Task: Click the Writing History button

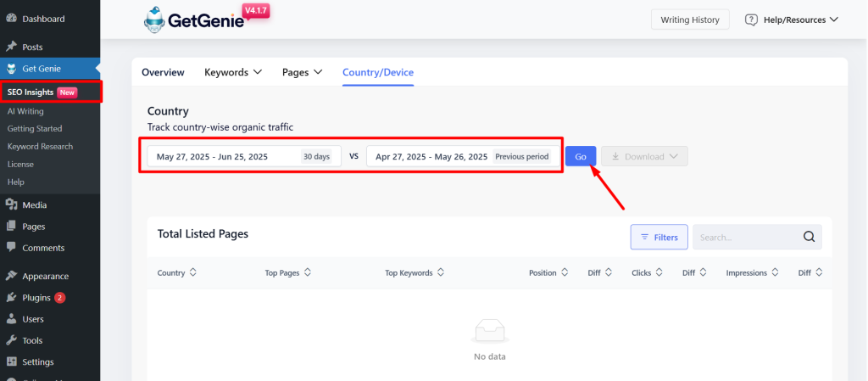Action: (690, 20)
